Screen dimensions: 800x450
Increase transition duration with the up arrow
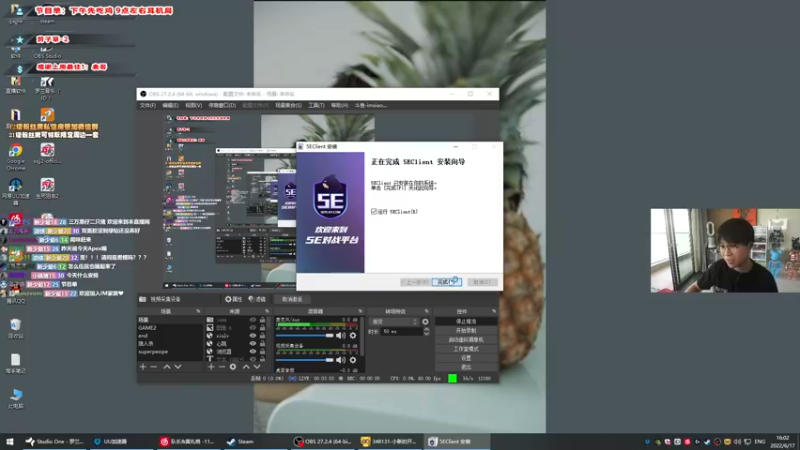pos(427,329)
